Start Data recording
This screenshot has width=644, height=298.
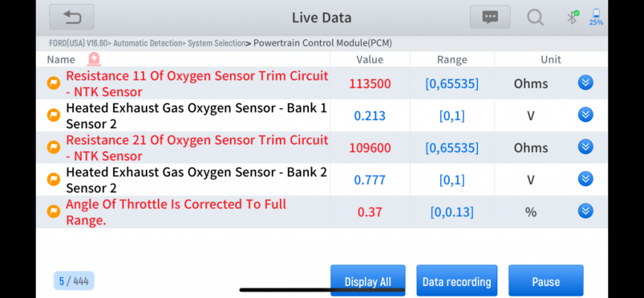[456, 281]
